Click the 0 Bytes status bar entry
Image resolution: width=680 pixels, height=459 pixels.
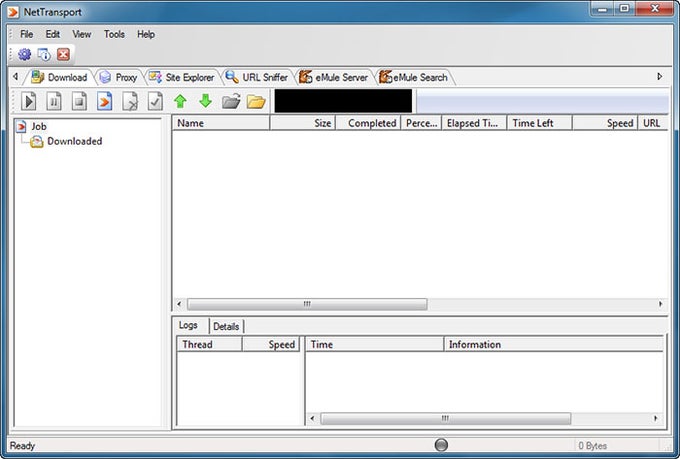(x=592, y=446)
